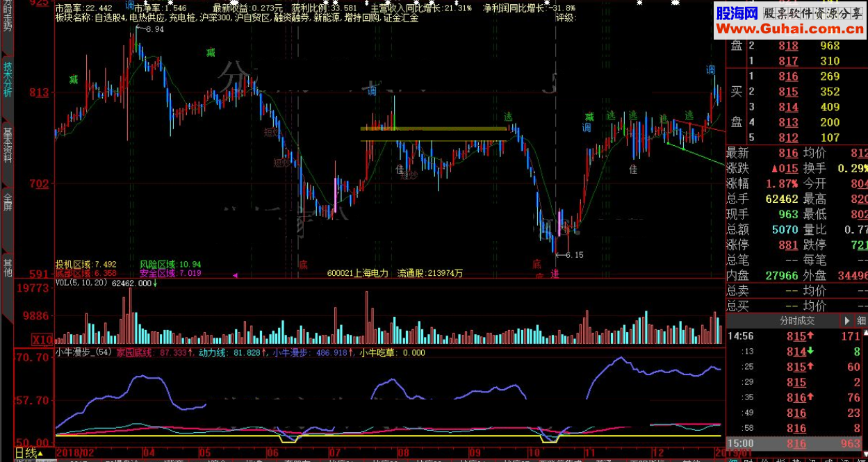Click the 小牛漫步_(54) indicator title
The height and width of the screenshot is (462, 868).
pyautogui.click(x=83, y=353)
